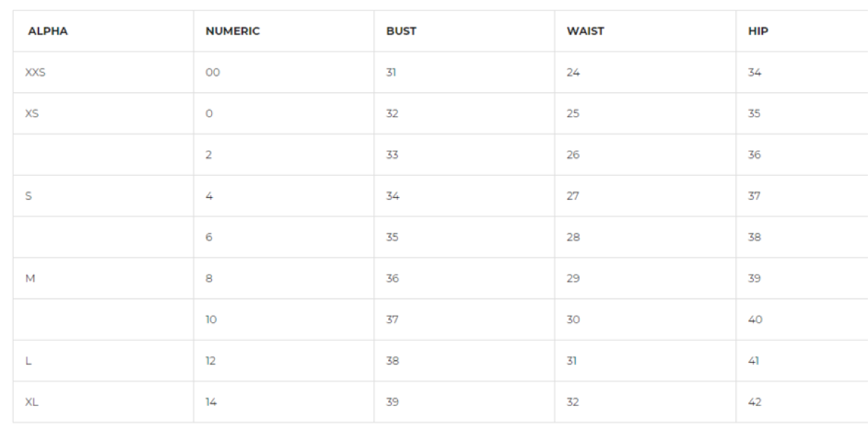Select the XXS alpha size cell
The image size is (868, 430).
tap(36, 72)
